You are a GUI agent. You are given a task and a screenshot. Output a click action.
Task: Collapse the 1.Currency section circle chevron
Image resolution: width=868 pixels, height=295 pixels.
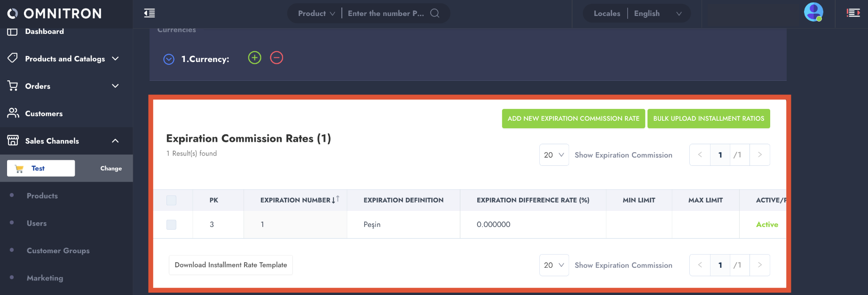click(x=169, y=59)
